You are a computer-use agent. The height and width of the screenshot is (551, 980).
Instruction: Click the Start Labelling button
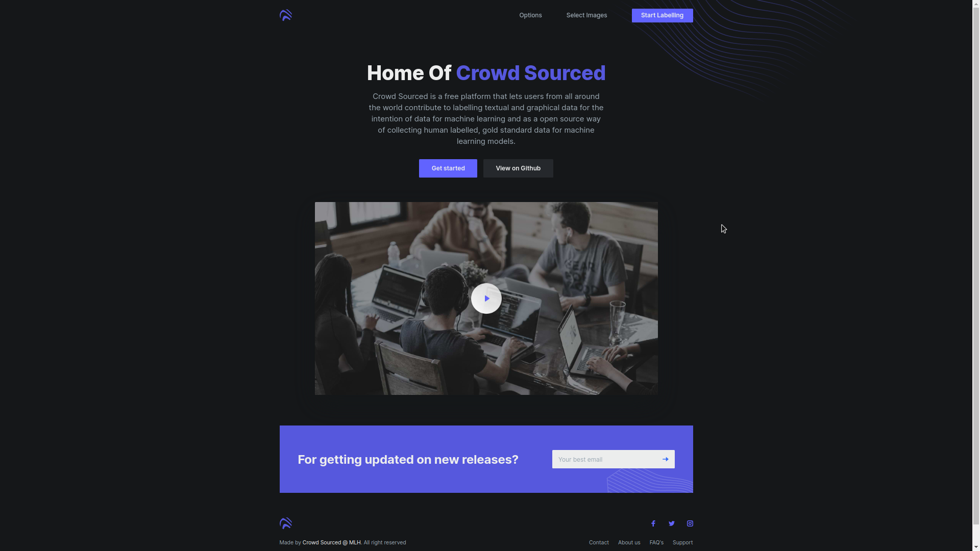coord(663,15)
